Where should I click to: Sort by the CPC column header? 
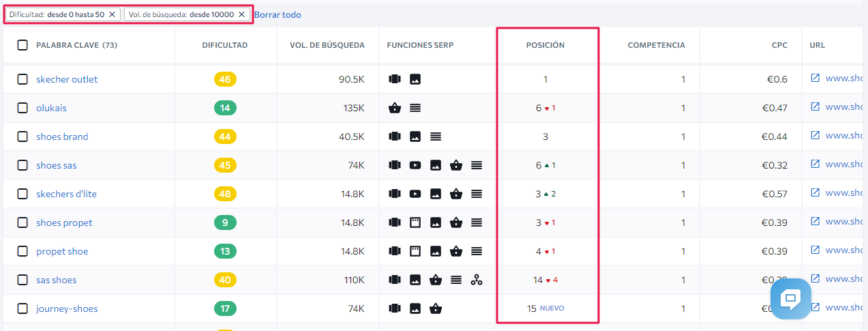point(779,45)
